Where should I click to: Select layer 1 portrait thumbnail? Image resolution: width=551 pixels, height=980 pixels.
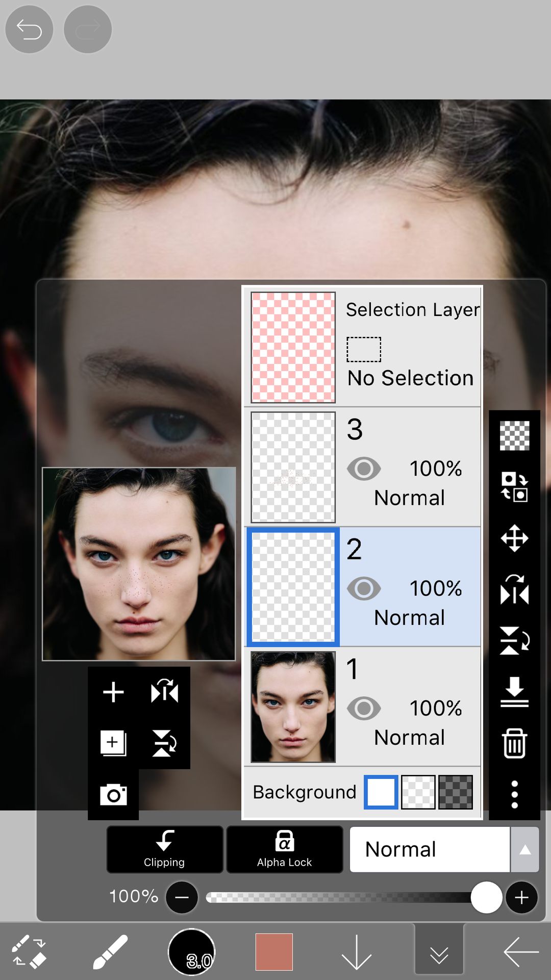point(293,707)
